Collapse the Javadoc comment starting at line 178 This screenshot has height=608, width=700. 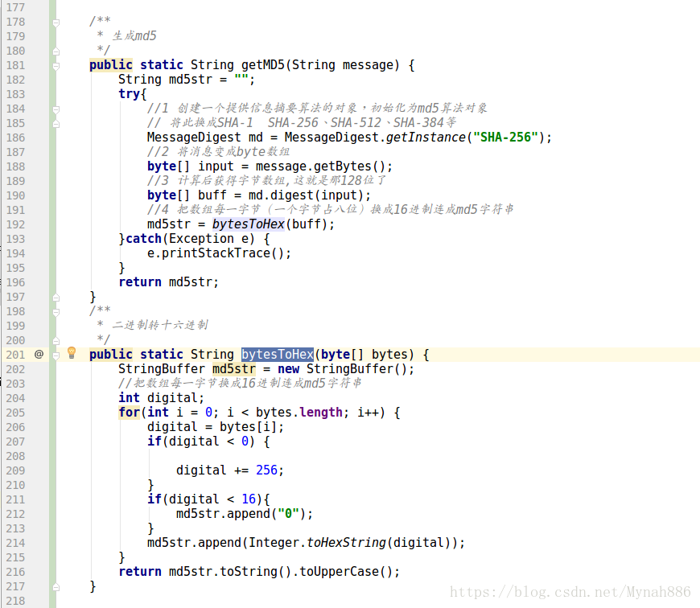point(56,23)
